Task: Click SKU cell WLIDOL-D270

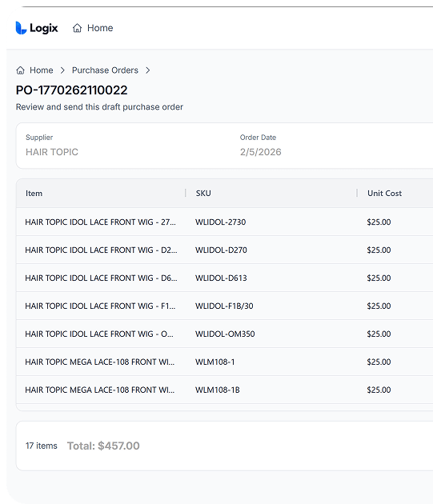Action: (x=221, y=250)
